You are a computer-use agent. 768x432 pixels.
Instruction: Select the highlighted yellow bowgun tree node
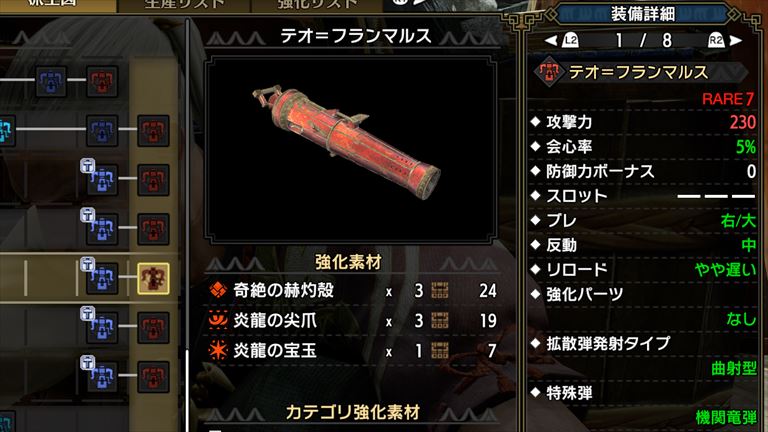tap(153, 278)
